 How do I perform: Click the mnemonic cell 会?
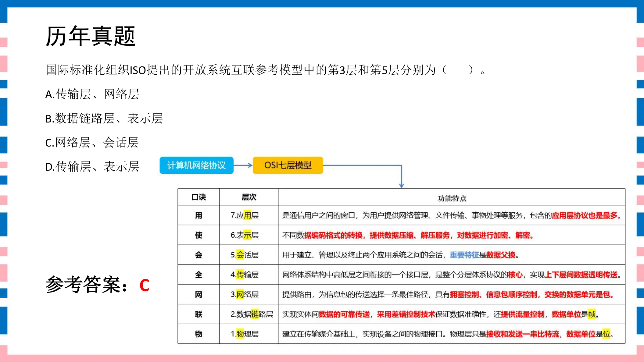(199, 255)
